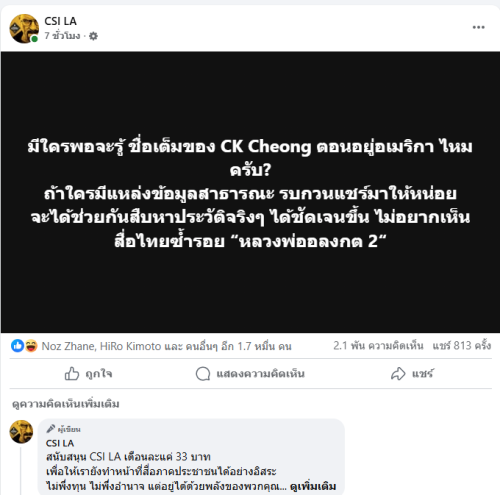Open the three-dots post options menu
500x495 pixels.
[x=478, y=27]
